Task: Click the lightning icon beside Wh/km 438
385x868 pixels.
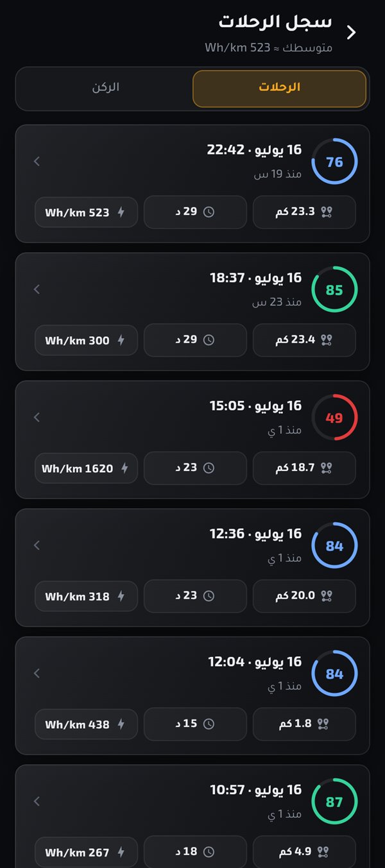Action: (x=121, y=725)
